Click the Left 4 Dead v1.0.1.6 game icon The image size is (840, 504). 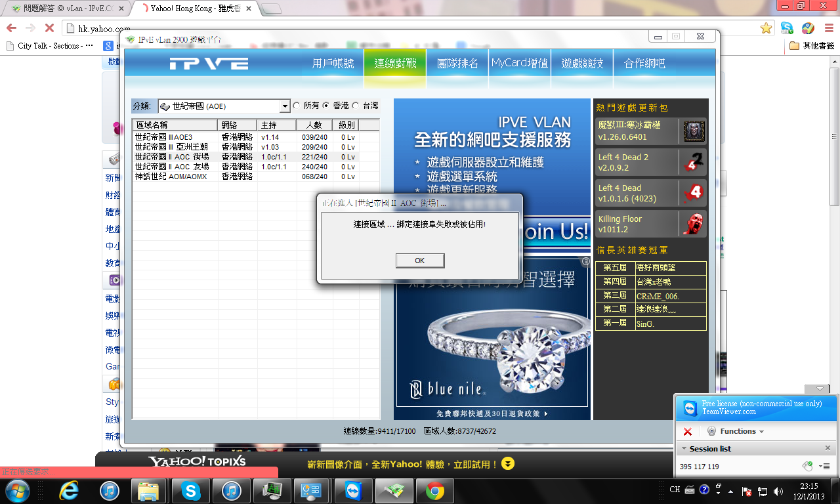click(x=694, y=193)
